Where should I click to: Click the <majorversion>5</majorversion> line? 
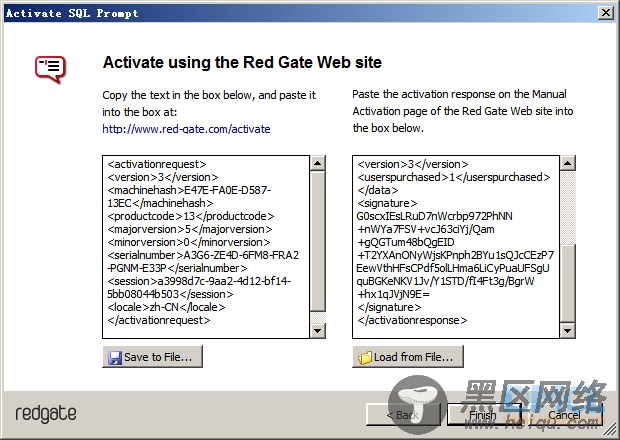tap(190, 229)
